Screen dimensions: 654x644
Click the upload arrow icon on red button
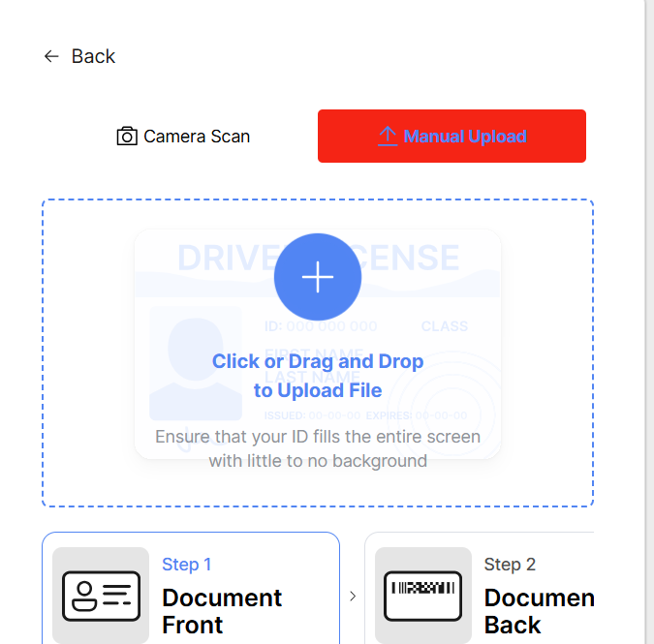coord(388,137)
